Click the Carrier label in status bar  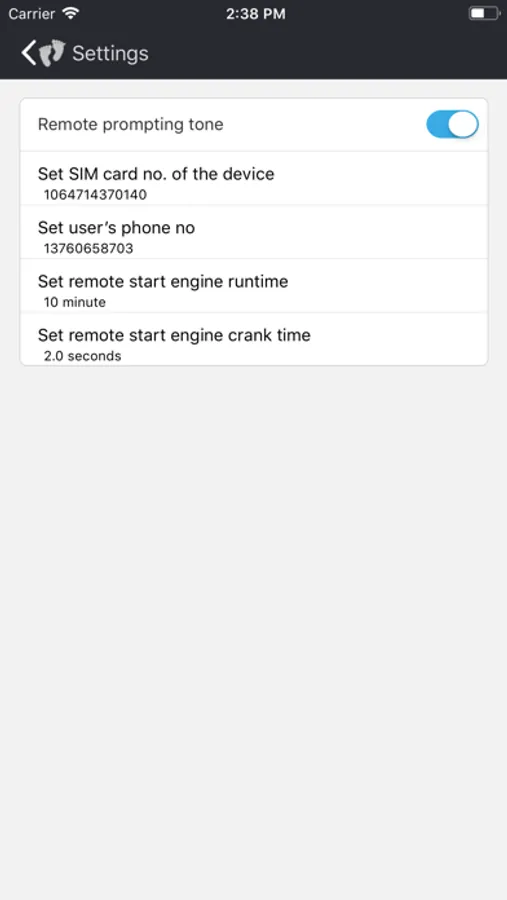tap(32, 13)
